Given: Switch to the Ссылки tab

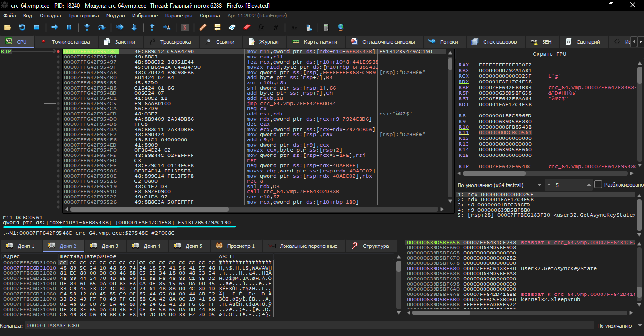Looking at the screenshot, I should [x=220, y=42].
